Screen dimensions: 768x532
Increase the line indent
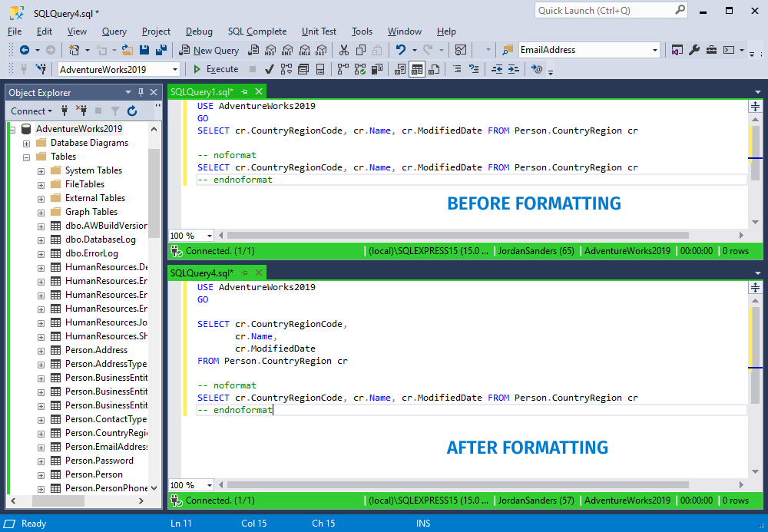click(513, 69)
